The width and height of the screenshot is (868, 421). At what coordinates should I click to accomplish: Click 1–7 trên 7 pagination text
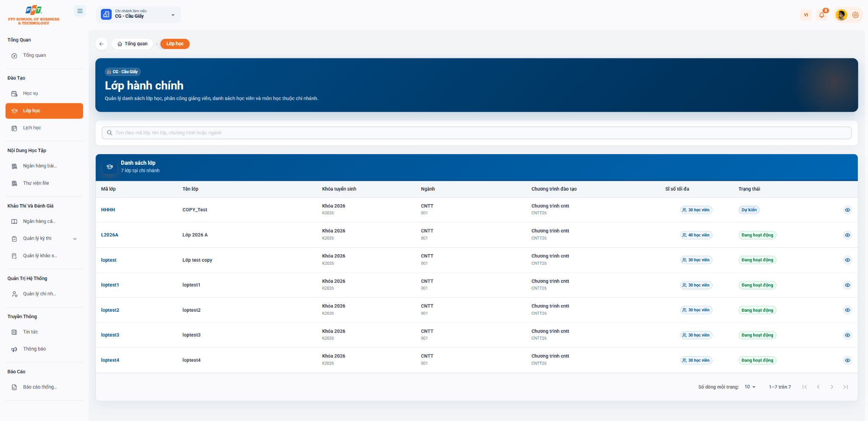780,387
